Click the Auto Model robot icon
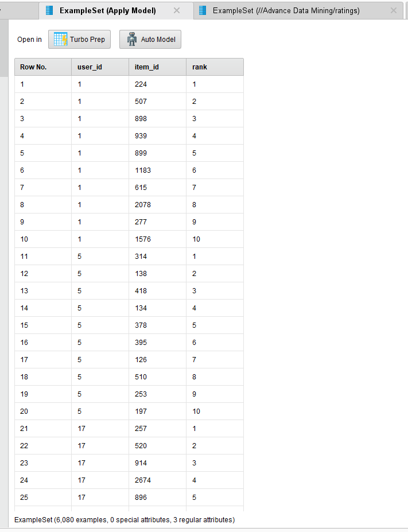 click(132, 40)
